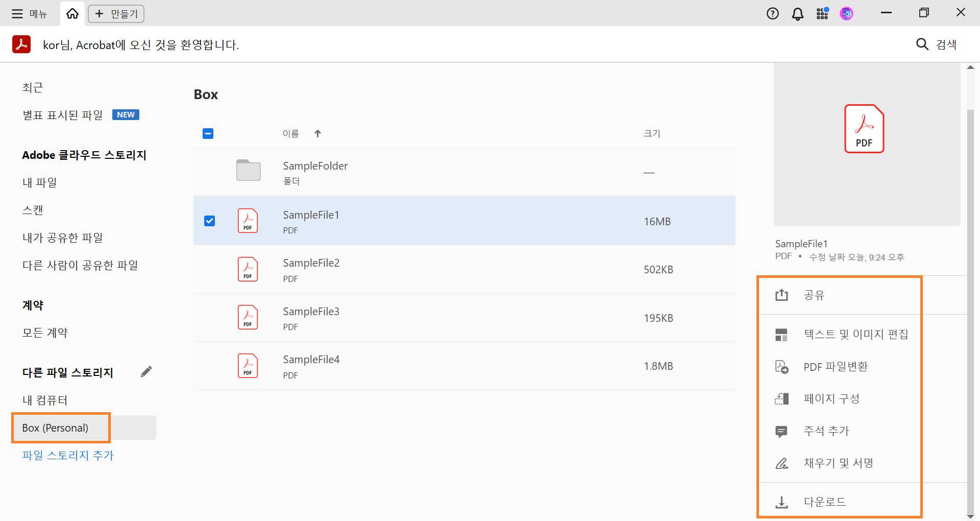This screenshot has height=521, width=980.
Task: Click the search magnifier icon
Action: tap(922, 44)
